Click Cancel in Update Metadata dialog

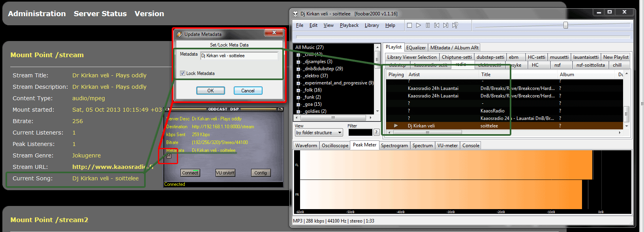pos(248,91)
